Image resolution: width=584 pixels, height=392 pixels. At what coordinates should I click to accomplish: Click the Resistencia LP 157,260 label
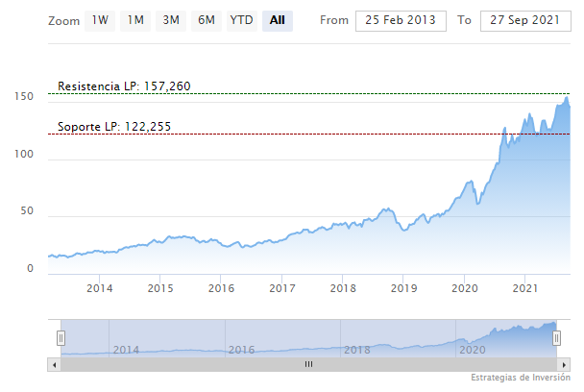point(124,86)
